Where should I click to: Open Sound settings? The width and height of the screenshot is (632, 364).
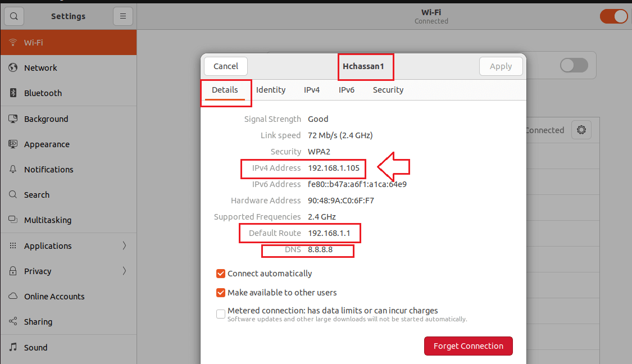click(x=36, y=347)
